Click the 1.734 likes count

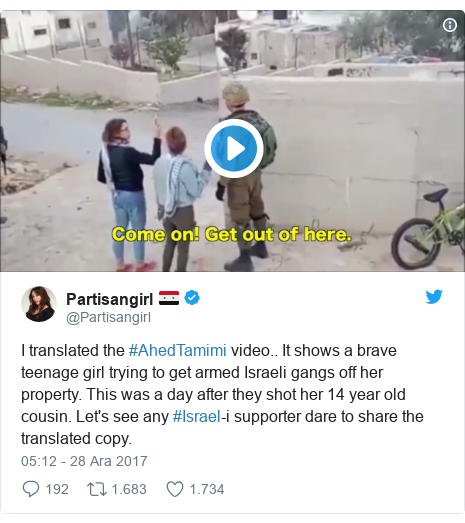(207, 489)
